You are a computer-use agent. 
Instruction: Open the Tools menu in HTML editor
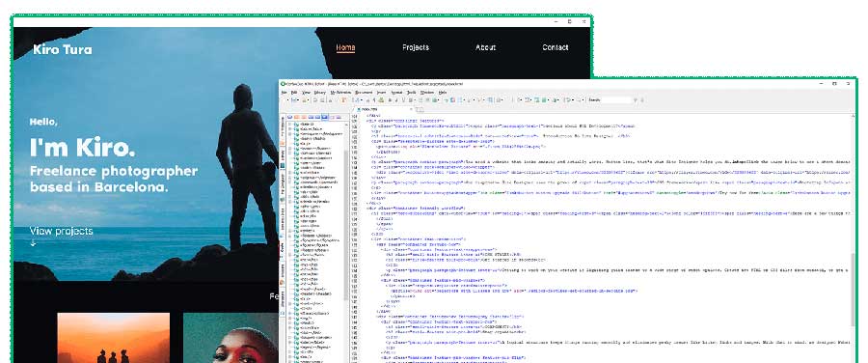pyautogui.click(x=411, y=92)
